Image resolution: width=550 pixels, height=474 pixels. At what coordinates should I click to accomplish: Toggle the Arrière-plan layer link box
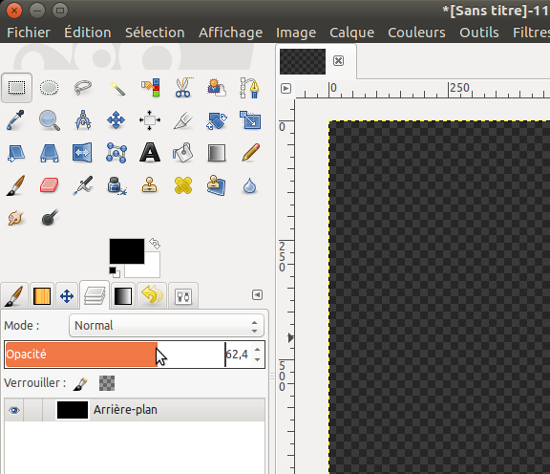pyautogui.click(x=33, y=410)
